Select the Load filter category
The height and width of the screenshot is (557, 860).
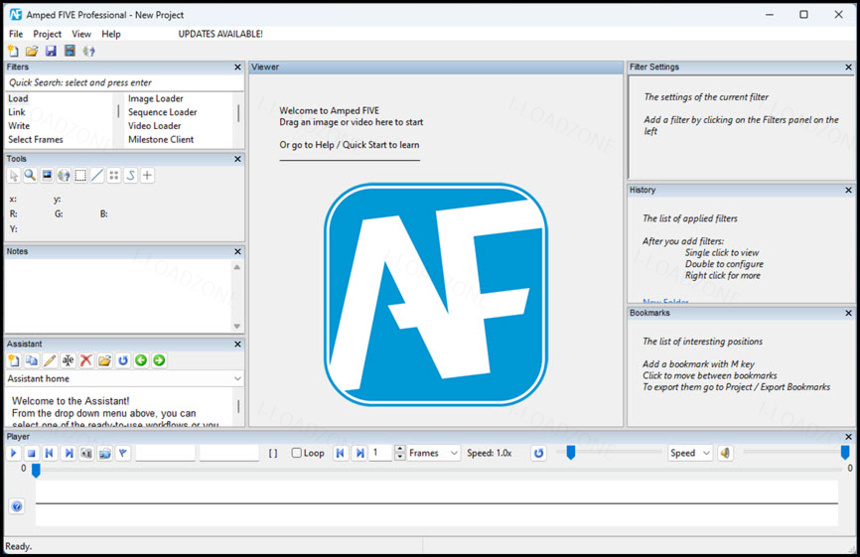[x=18, y=99]
